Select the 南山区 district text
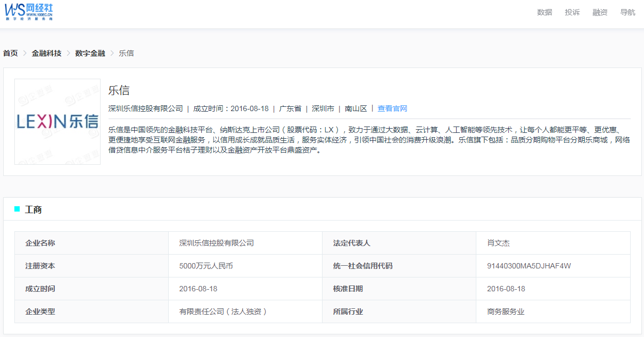Image resolution: width=644 pixels, height=337 pixels. click(x=356, y=108)
